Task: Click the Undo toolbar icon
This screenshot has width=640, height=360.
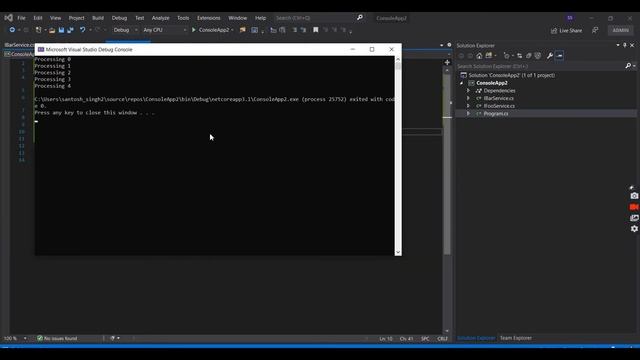Action: (82, 30)
